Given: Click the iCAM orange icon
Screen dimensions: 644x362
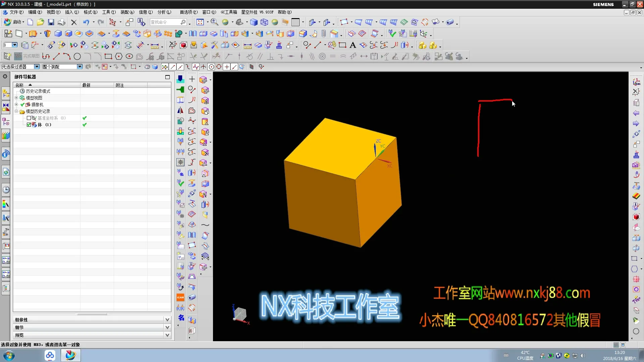Looking at the screenshot, I should (x=180, y=297).
